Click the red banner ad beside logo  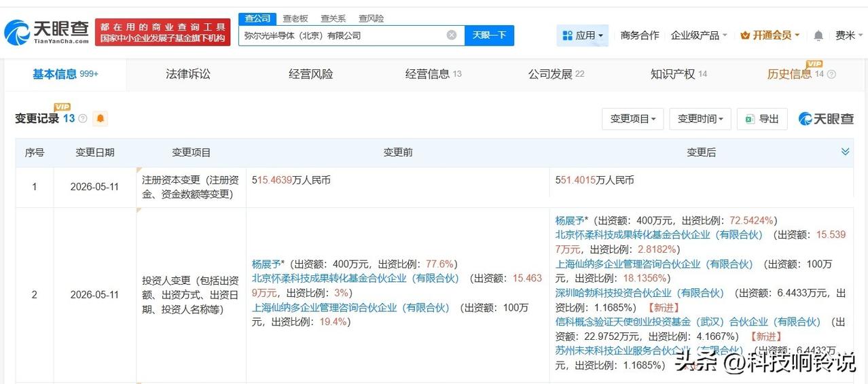[x=162, y=32]
